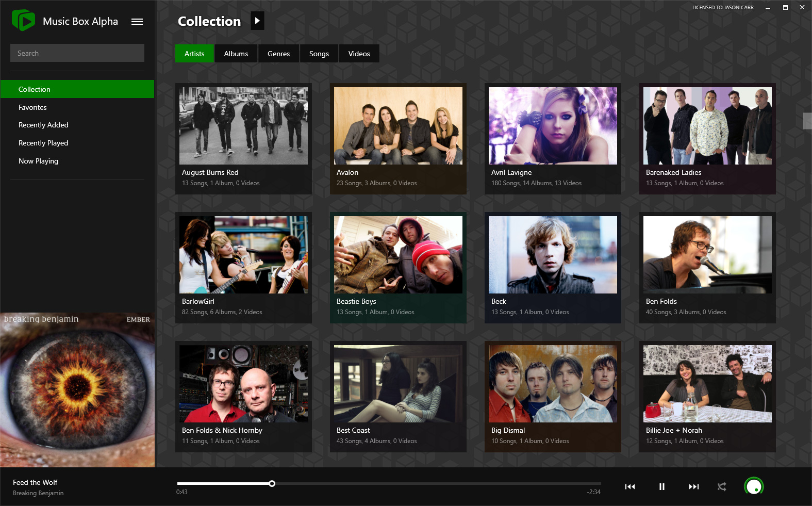Screen dimensions: 812x506
Task: Click the -2:34 remaining time label
Action: coord(593,492)
